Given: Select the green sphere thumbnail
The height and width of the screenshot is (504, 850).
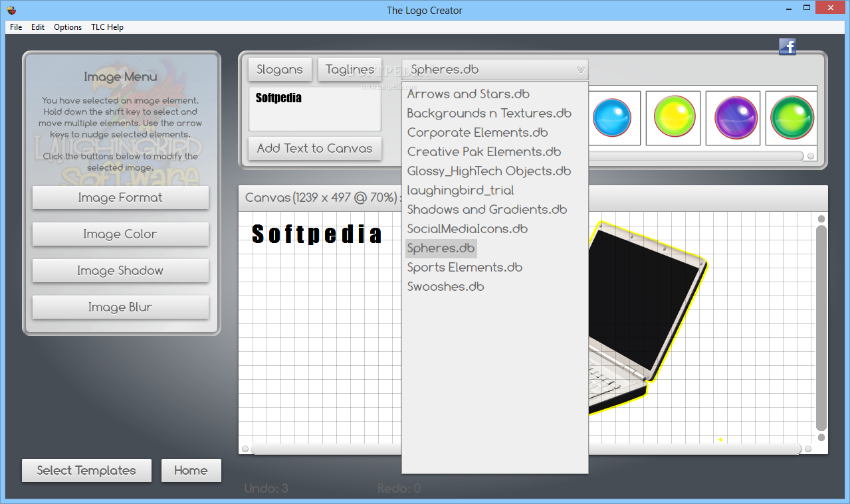Looking at the screenshot, I should [x=792, y=118].
